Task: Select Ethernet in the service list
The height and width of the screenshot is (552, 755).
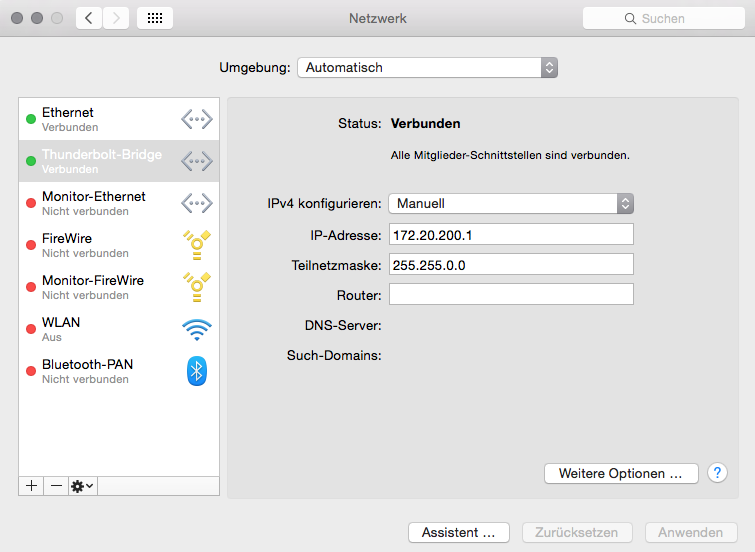Action: coord(100,119)
